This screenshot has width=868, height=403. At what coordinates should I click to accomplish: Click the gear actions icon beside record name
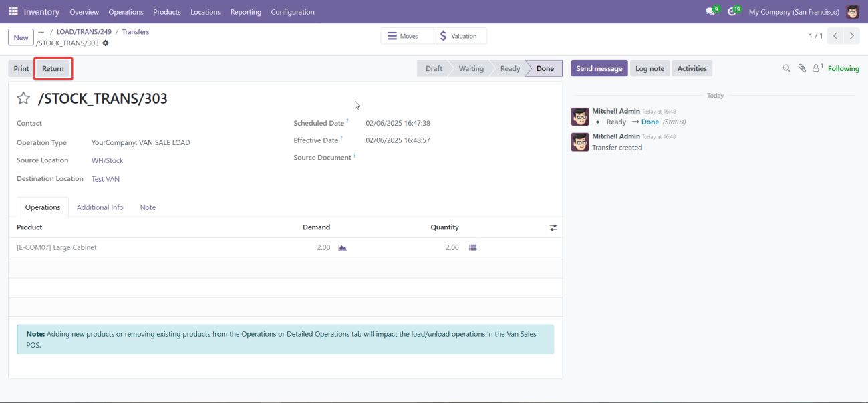pos(106,43)
